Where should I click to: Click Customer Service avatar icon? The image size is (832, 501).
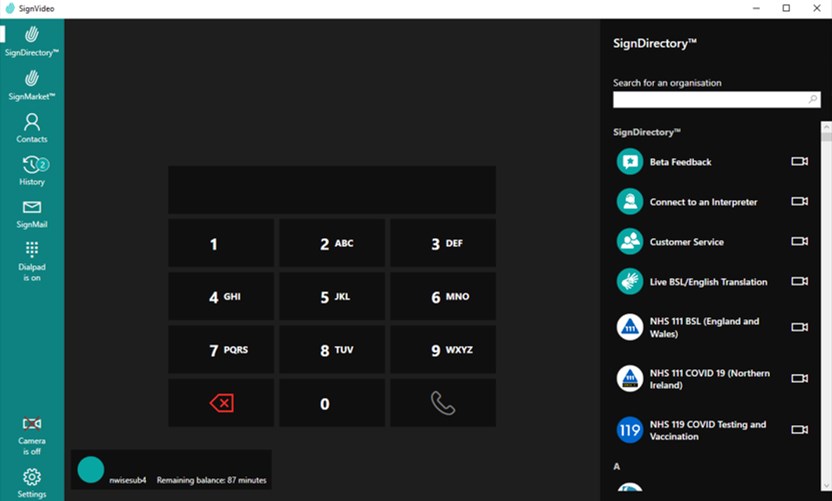[630, 241]
